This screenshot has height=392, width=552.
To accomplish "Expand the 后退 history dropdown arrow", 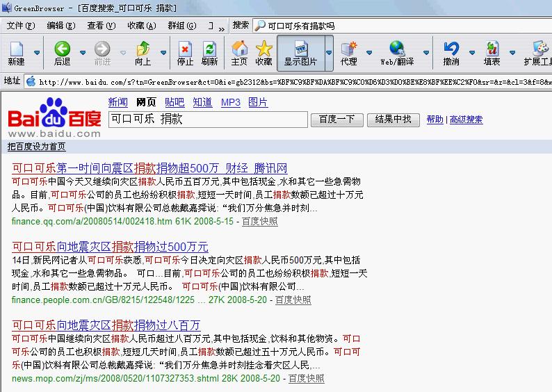I will click(83, 53).
